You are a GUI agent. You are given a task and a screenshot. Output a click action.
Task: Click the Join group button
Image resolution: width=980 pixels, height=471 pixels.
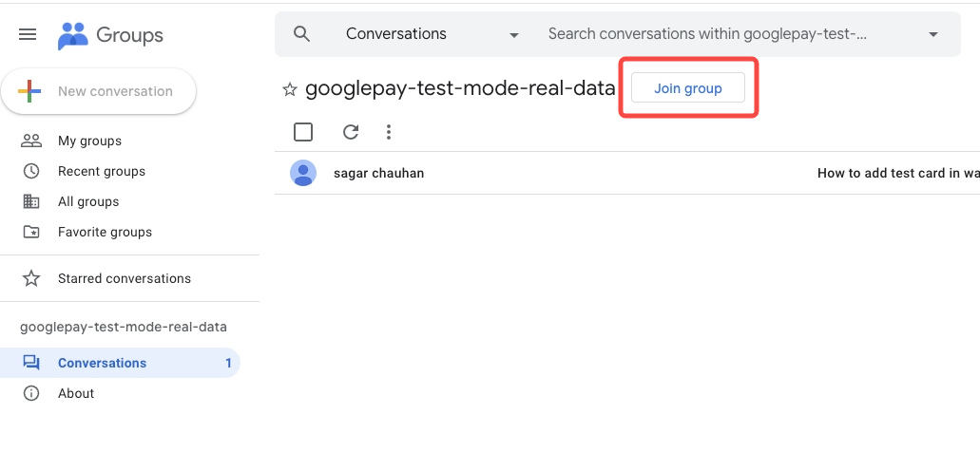coord(688,88)
